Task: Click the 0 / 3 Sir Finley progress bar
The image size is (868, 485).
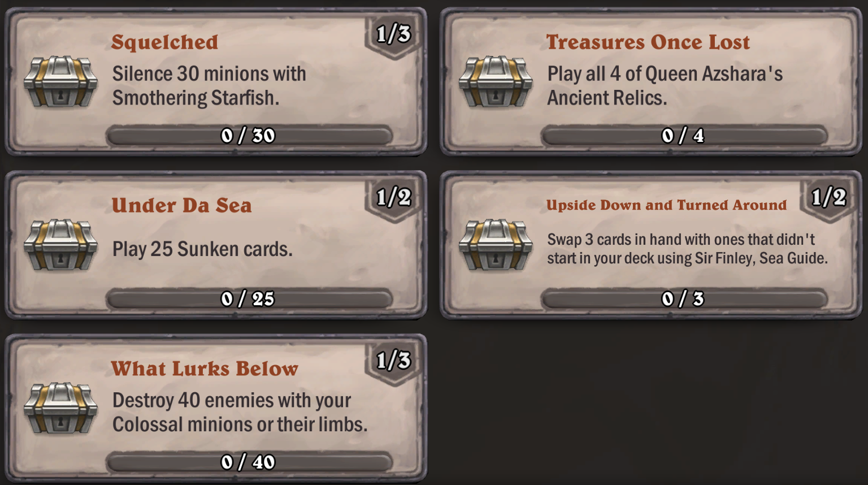Action: point(684,299)
